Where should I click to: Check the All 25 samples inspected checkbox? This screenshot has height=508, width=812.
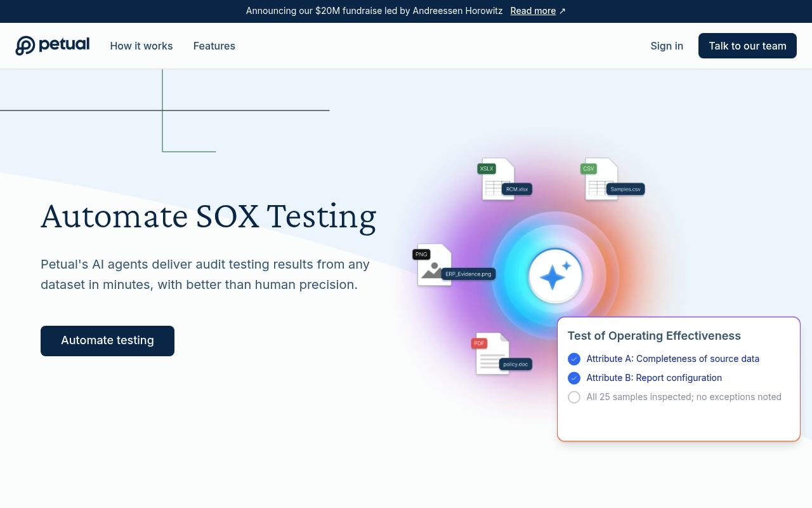(x=574, y=397)
